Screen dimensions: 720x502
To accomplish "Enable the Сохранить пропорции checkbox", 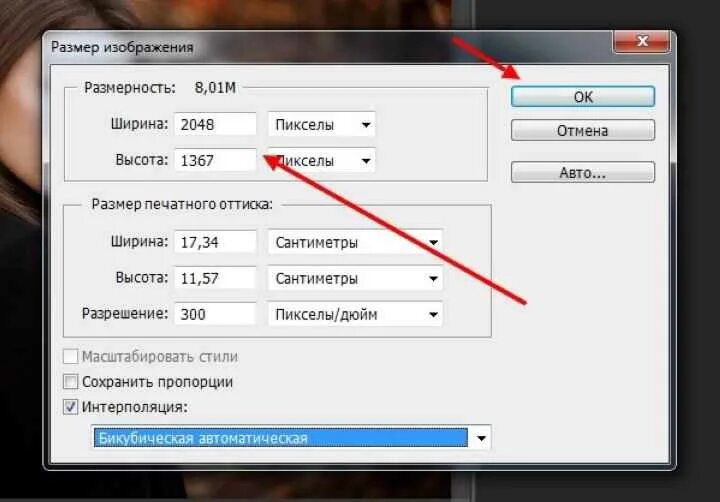I will [x=70, y=382].
